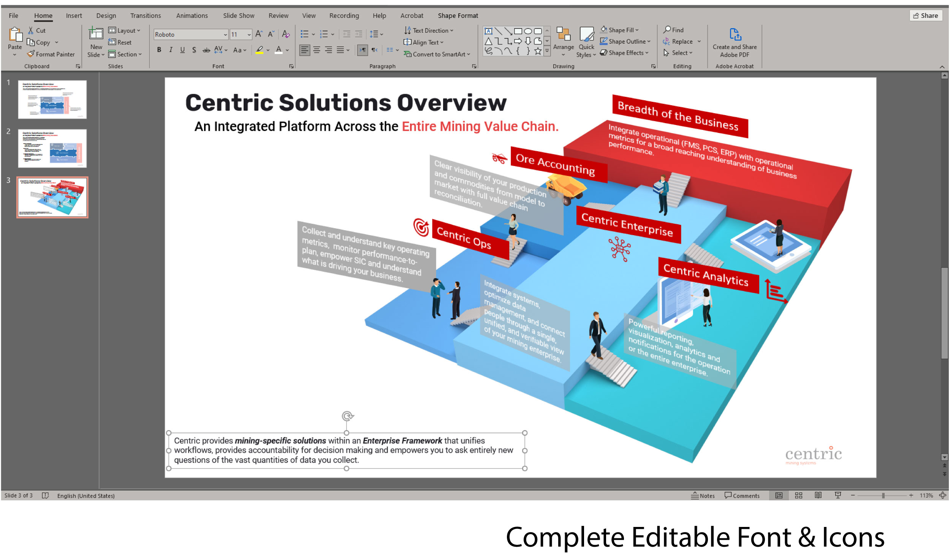Center align the paragraph text
Screen dimensions: 950x560
click(317, 50)
